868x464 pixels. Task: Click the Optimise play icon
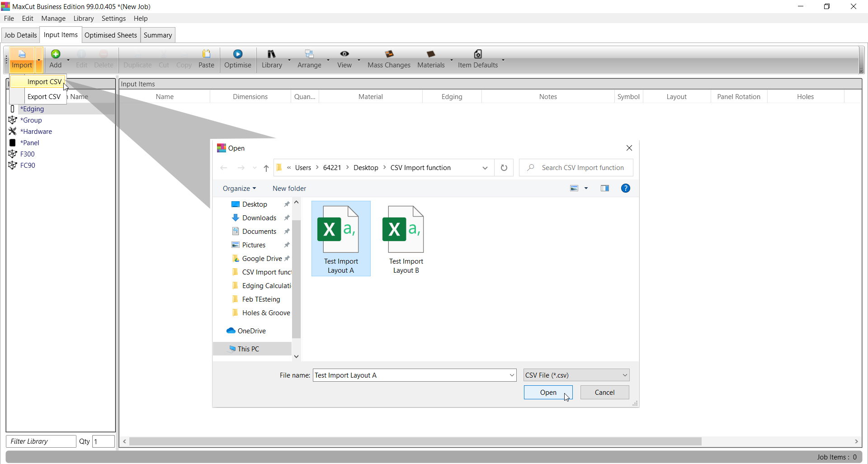click(x=237, y=54)
